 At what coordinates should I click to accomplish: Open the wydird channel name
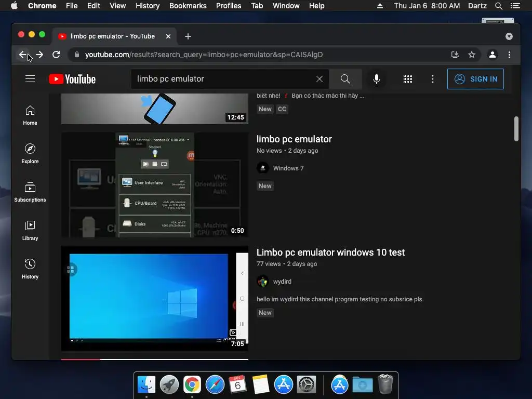(282, 282)
